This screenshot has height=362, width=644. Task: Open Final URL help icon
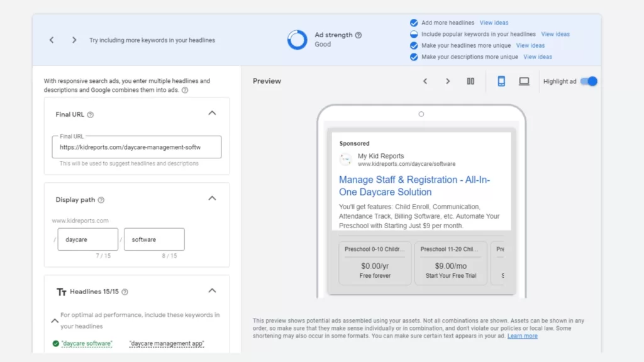(91, 114)
